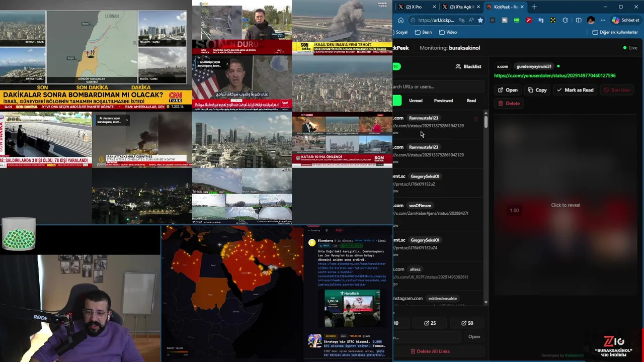Open the green x.com/yunuserdolen status link

pyautogui.click(x=554, y=75)
